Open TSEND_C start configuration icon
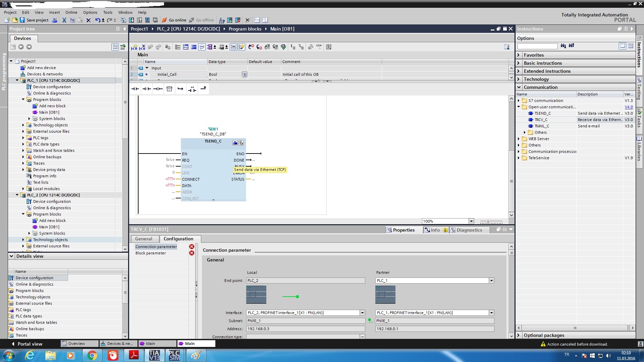The width and height of the screenshot is (644, 362). click(235, 143)
